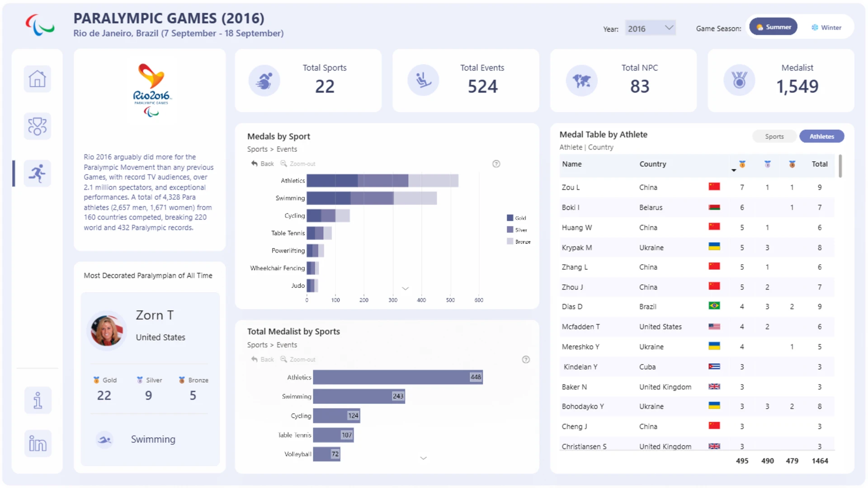Select the running athlete sidebar icon
This screenshot has height=488, width=868.
[x=38, y=173]
